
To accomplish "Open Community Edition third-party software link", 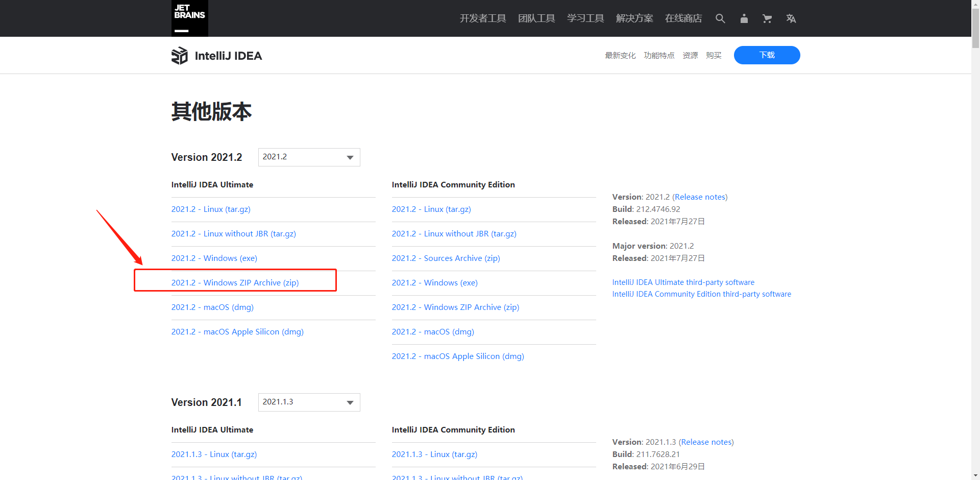I will tap(702, 294).
